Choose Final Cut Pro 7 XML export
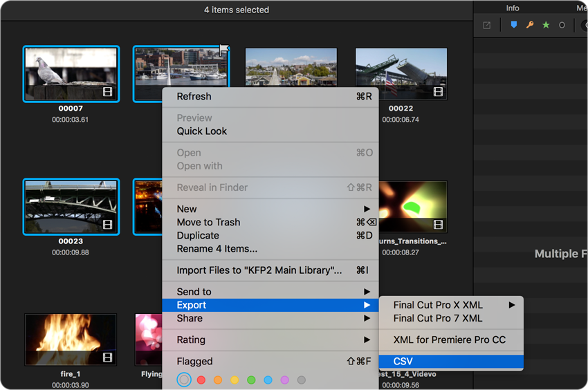 451,318
